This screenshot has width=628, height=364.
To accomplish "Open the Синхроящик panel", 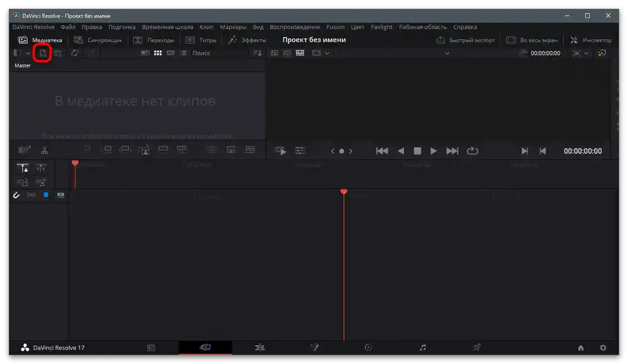I will point(97,40).
